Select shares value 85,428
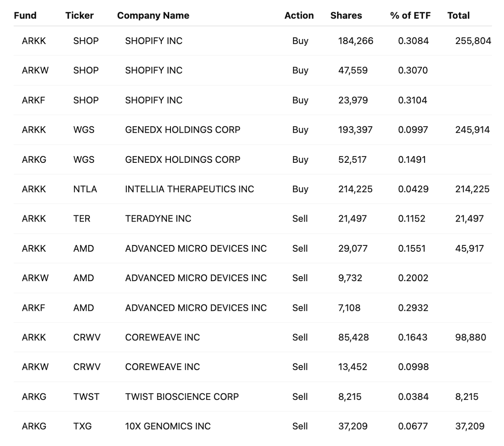This screenshot has width=504, height=446. [354, 337]
